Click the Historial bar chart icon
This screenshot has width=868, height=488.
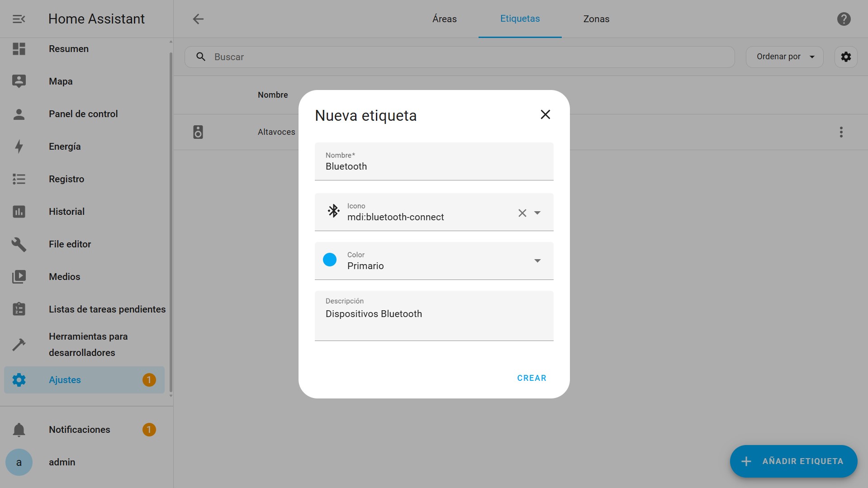pyautogui.click(x=19, y=211)
